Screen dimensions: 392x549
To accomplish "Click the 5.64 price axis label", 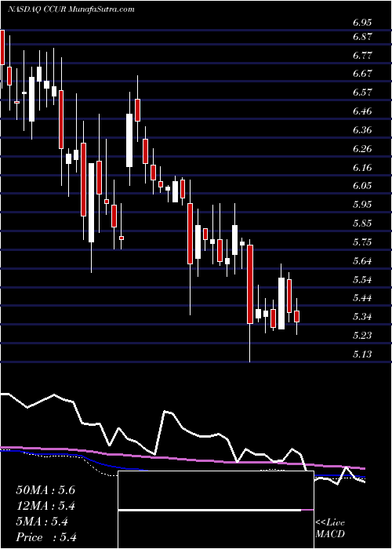I will (x=362, y=261).
